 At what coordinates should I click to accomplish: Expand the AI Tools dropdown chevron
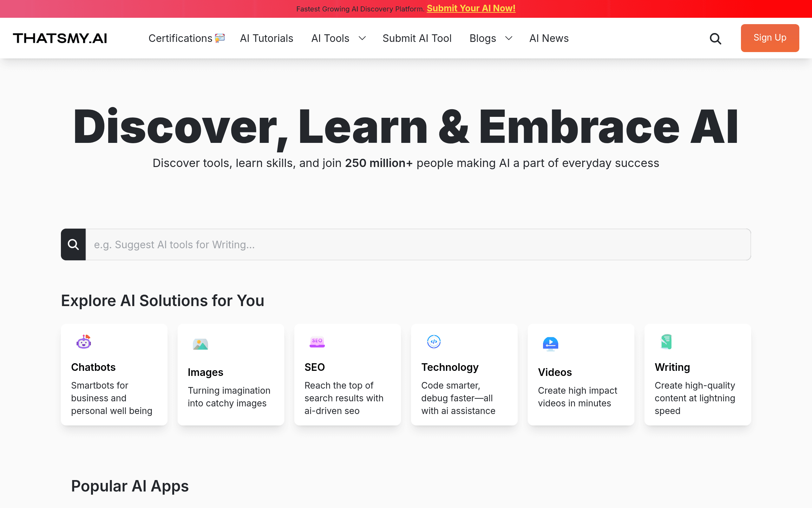point(362,38)
